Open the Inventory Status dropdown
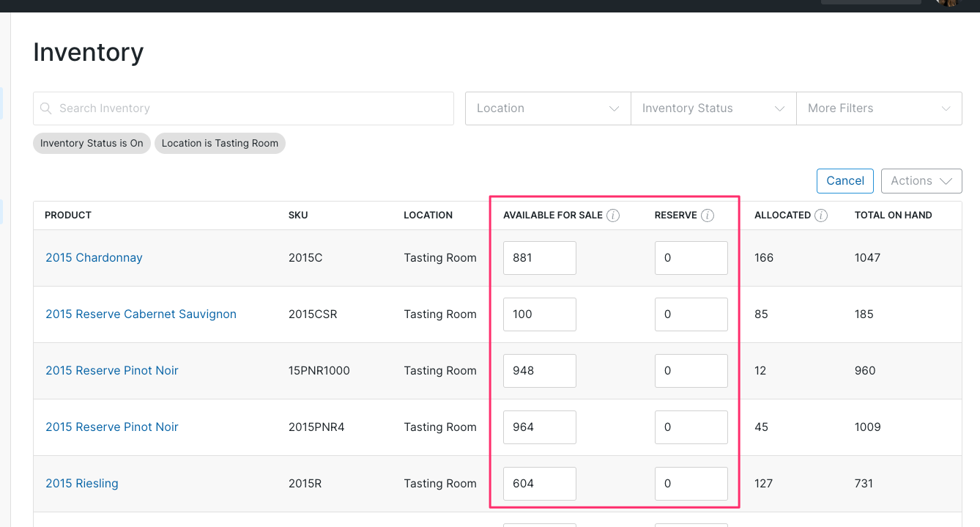This screenshot has width=980, height=527. [x=712, y=108]
